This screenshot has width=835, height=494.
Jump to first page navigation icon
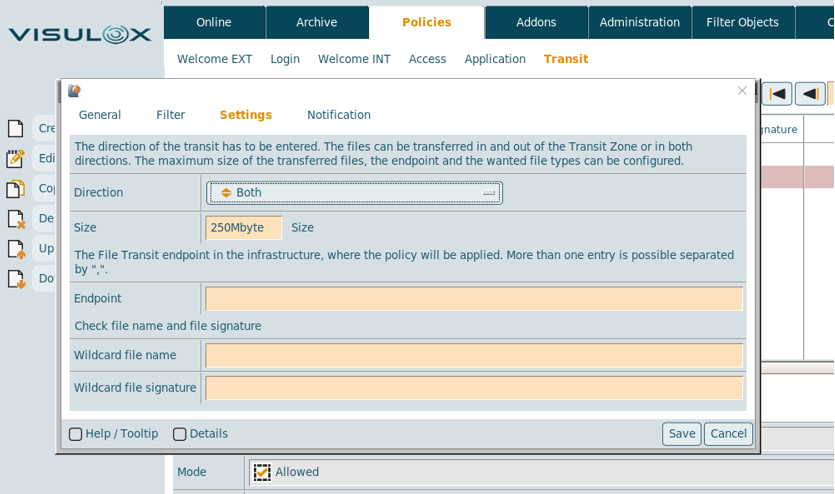point(777,94)
